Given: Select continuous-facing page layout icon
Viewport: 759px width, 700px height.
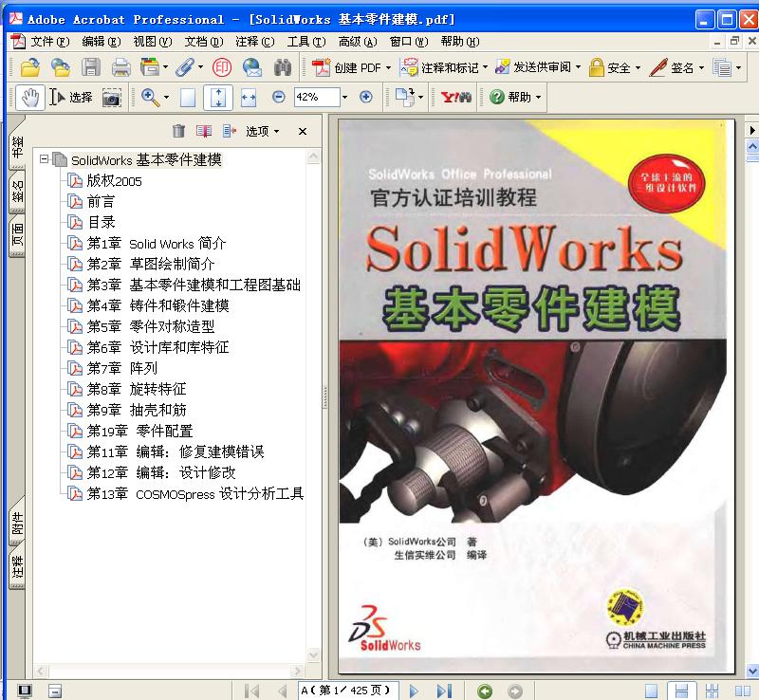Looking at the screenshot, I should [x=713, y=691].
